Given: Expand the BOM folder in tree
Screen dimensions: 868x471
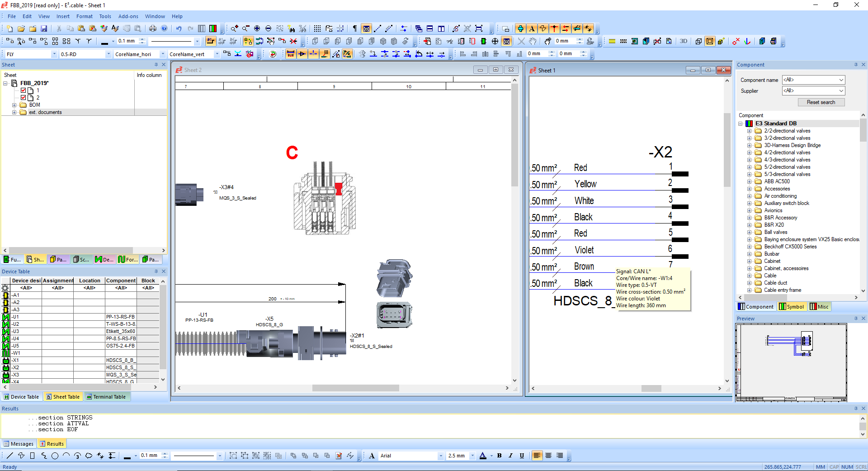Looking at the screenshot, I should 14,105.
